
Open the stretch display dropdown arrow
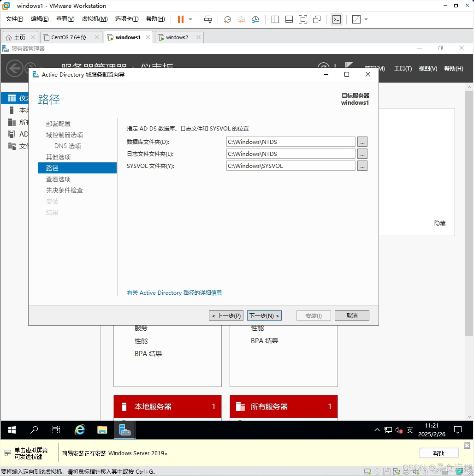[366, 19]
